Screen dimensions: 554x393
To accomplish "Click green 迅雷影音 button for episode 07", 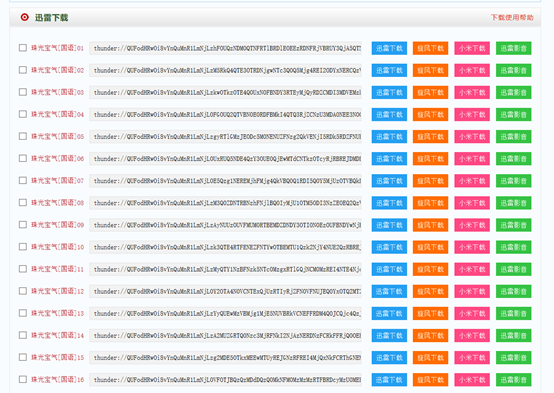I will (x=513, y=181).
